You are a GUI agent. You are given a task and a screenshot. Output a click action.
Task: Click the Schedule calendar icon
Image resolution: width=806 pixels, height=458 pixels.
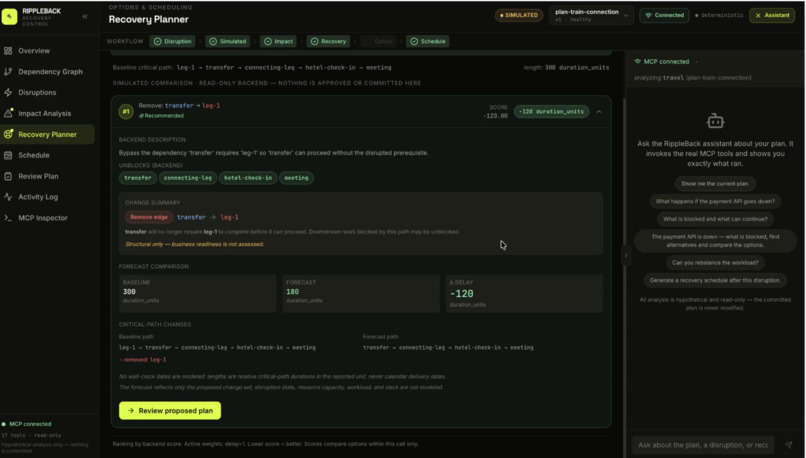pos(8,155)
